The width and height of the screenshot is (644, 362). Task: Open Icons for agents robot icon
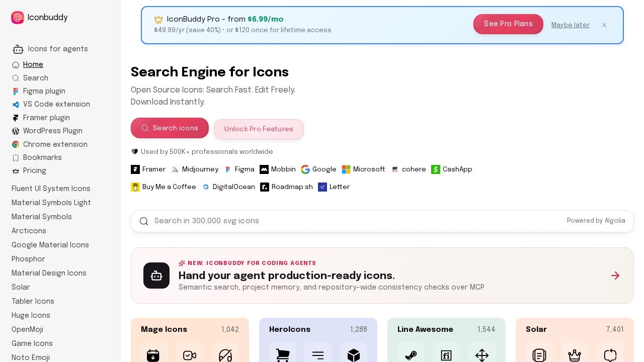18,49
